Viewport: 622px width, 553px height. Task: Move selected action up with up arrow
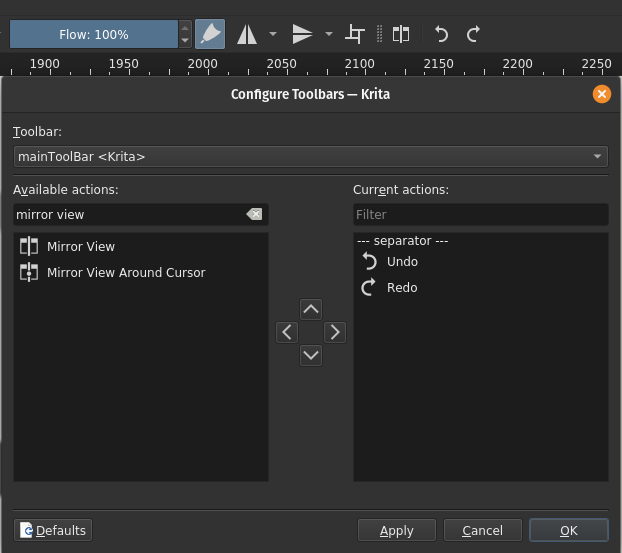311,308
